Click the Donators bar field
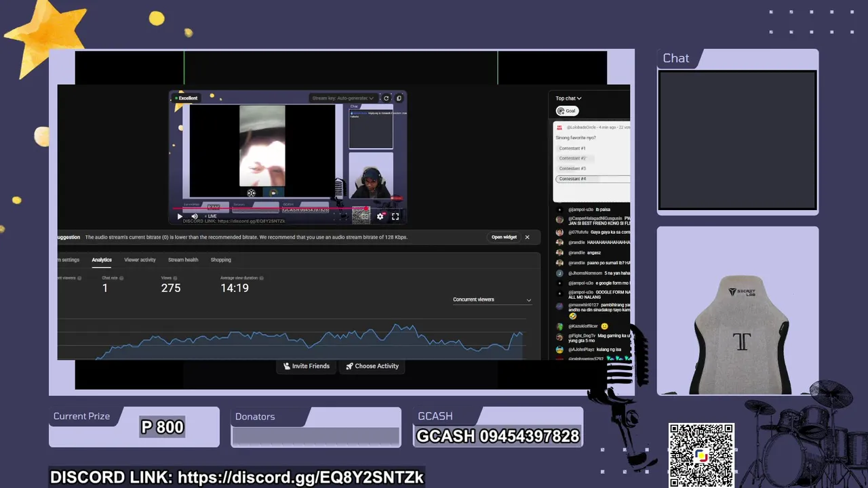 click(316, 436)
